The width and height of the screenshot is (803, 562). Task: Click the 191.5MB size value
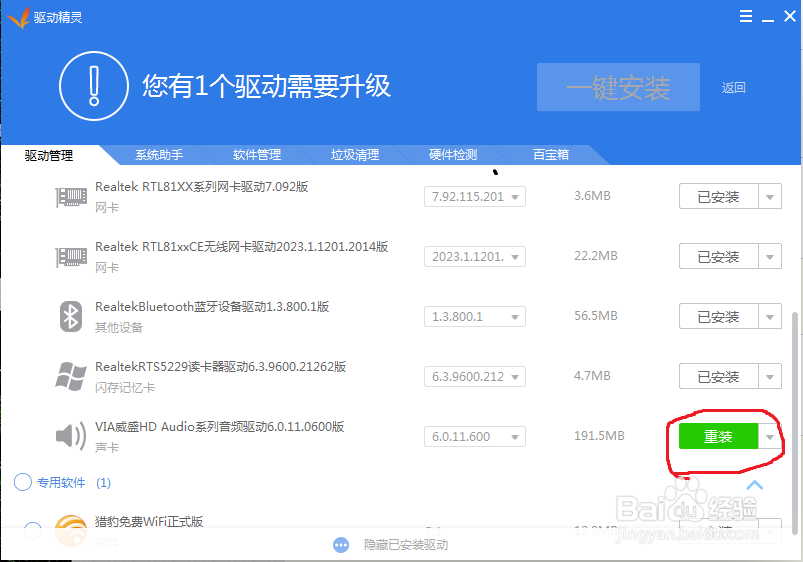tap(599, 436)
